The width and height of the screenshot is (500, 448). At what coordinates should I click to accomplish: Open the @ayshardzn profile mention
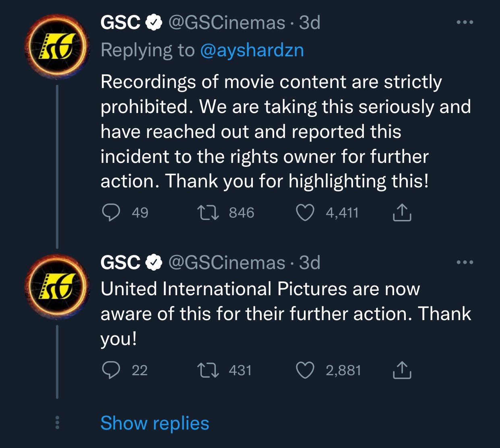coord(252,50)
